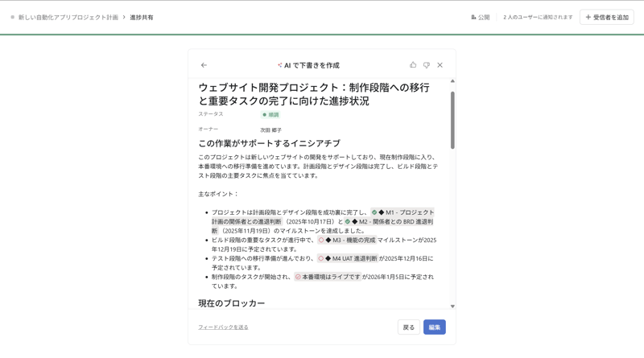Screen dimensions: 644x358
Task: Click the 順調 status badge
Action: point(270,114)
